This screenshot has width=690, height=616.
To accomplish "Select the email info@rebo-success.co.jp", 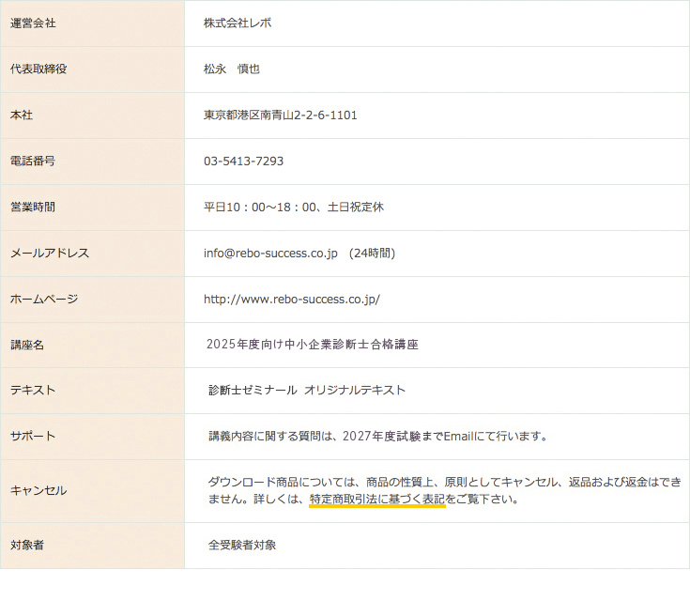I will point(270,254).
